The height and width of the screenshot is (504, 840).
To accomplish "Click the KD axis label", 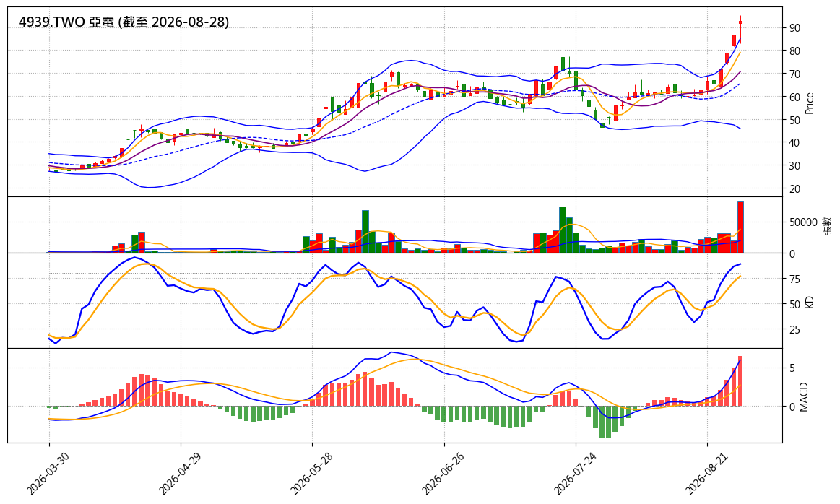I will click(x=810, y=302).
